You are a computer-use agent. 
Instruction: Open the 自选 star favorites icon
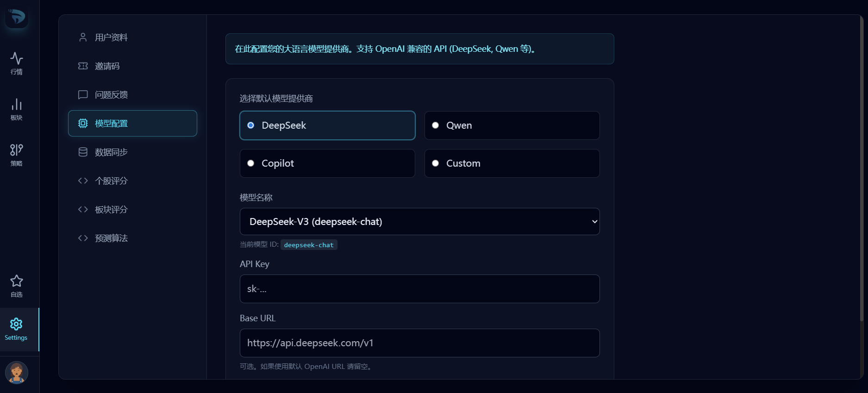[17, 281]
